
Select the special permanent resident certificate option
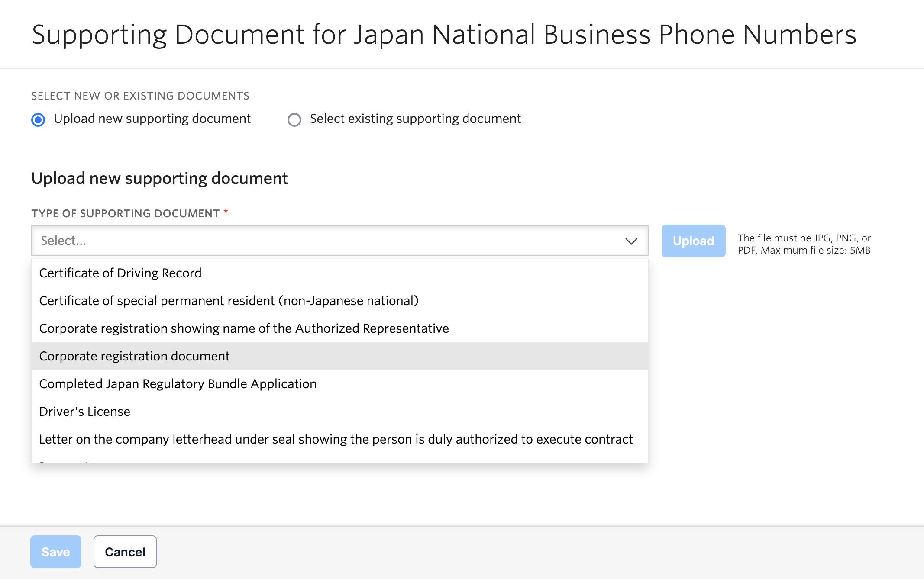(x=229, y=300)
